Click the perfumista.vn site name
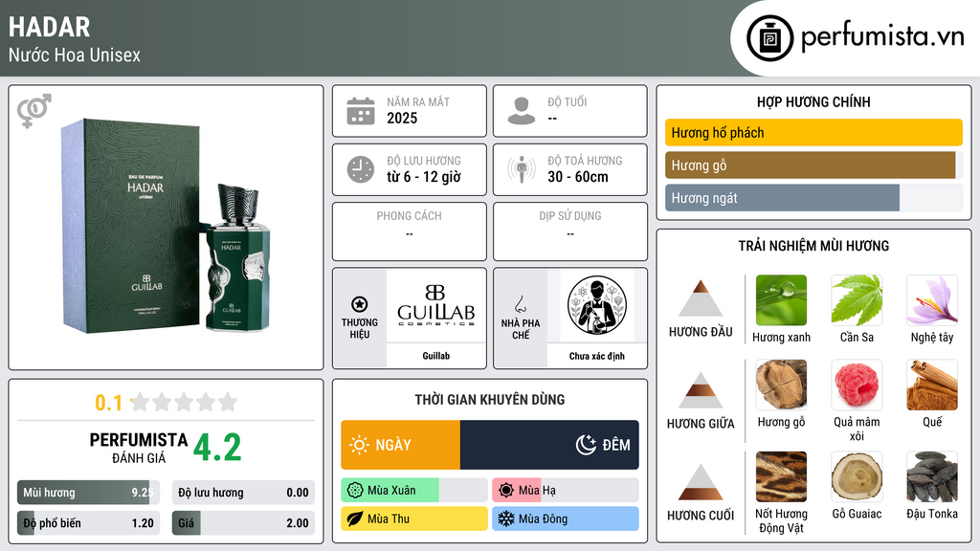 coord(882,37)
